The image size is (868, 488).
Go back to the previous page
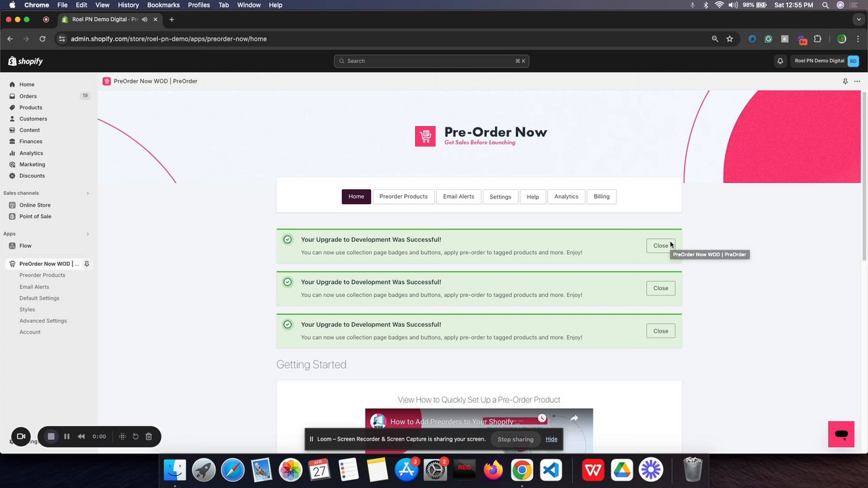pos(9,39)
